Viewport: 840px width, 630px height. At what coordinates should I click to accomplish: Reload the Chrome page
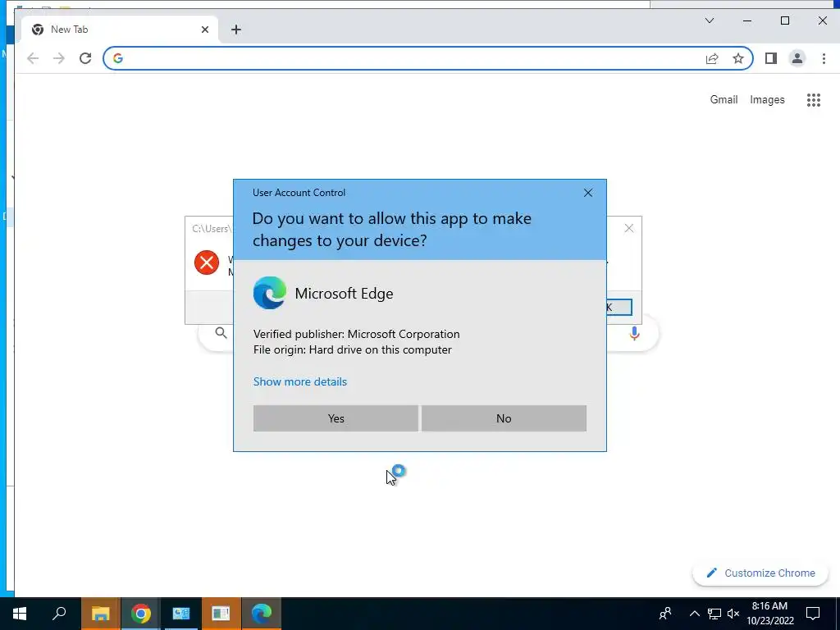(x=85, y=58)
